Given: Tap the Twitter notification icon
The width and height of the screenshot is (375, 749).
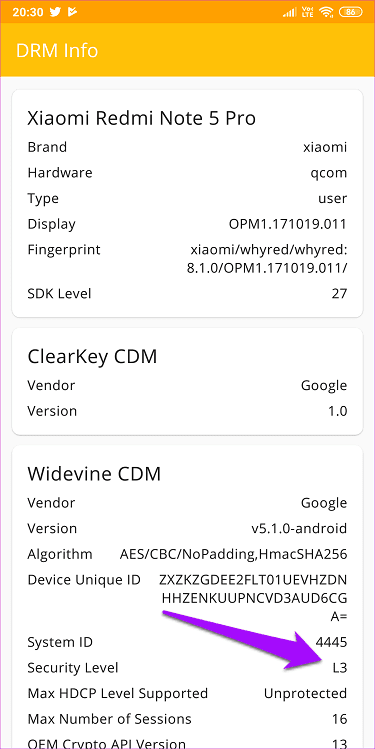Looking at the screenshot, I should (x=55, y=12).
